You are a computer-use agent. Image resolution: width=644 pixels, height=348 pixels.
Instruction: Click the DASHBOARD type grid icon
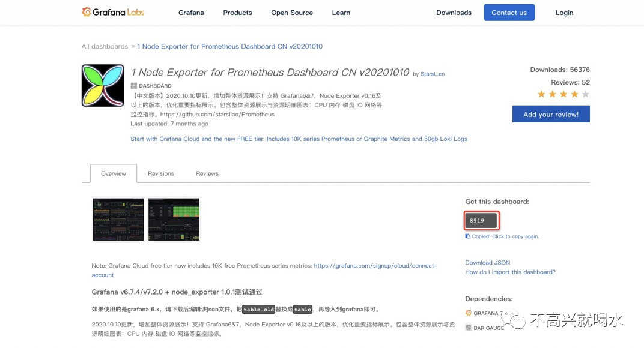pos(134,86)
